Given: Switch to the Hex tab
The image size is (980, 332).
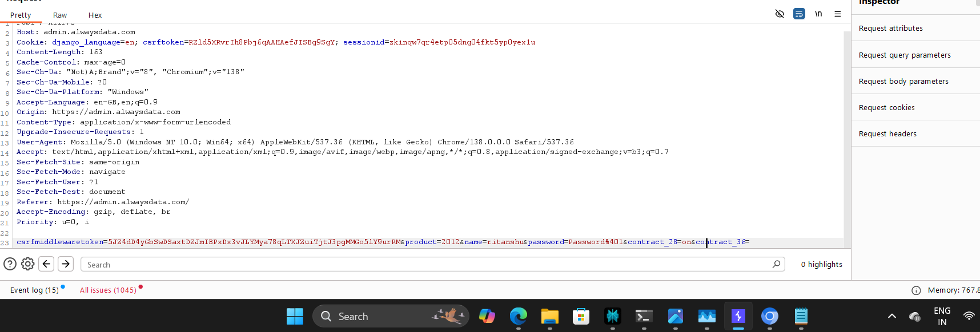Looking at the screenshot, I should click(95, 15).
